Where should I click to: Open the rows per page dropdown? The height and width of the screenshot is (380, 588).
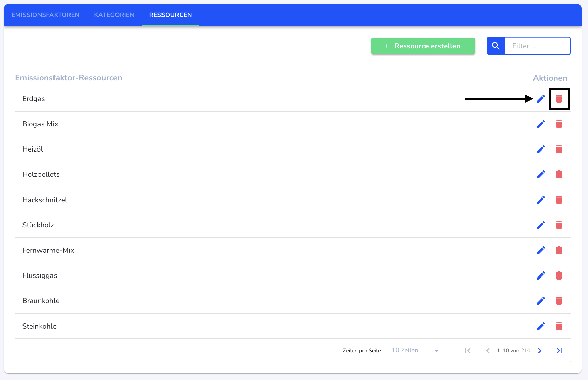[x=415, y=351]
